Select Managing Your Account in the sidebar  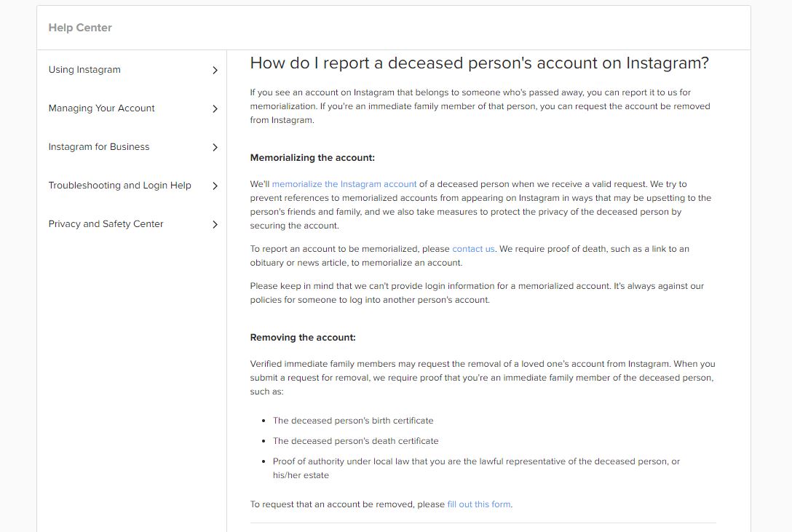click(x=101, y=108)
